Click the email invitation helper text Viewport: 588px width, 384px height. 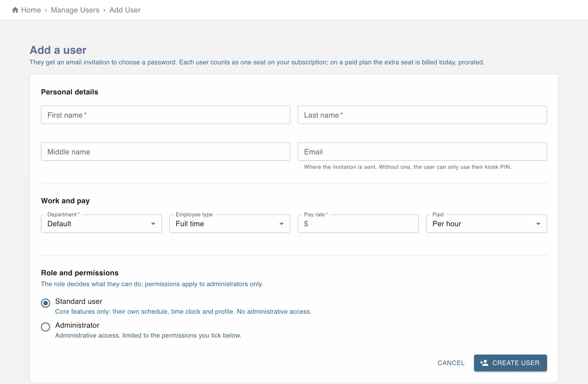[x=408, y=167]
